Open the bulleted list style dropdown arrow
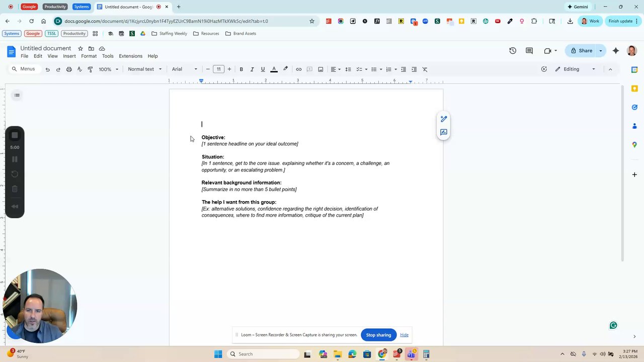The width and height of the screenshot is (644, 362). pyautogui.click(x=381, y=69)
